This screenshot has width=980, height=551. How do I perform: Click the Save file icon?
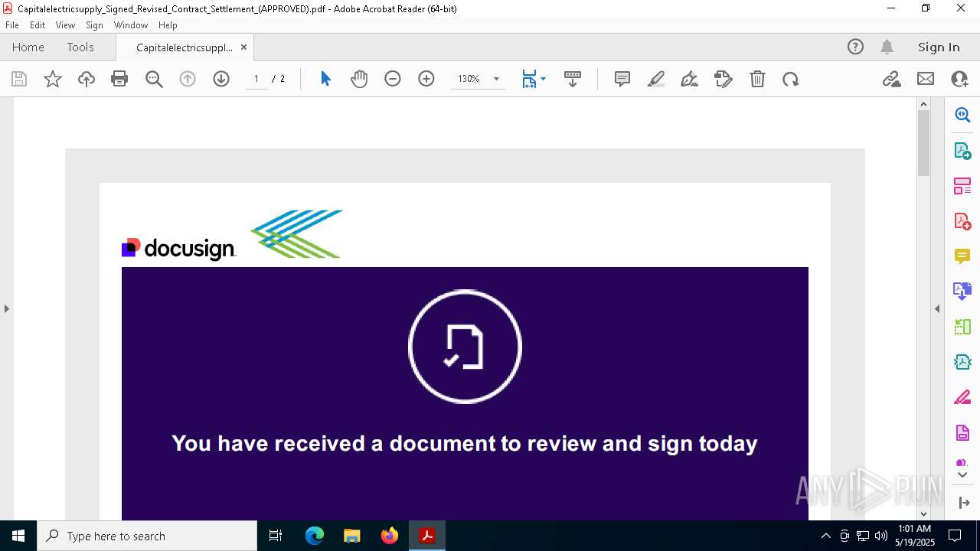point(19,79)
